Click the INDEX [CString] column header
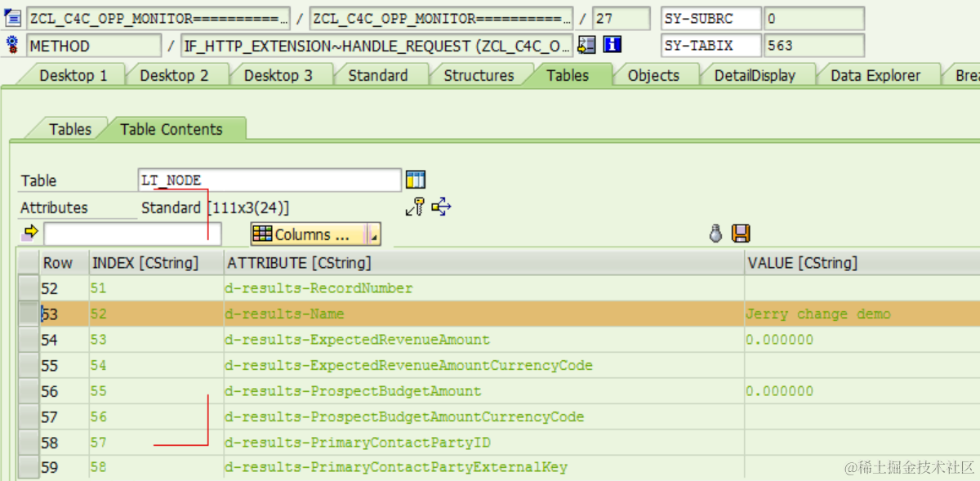Image resolution: width=980 pixels, height=481 pixels. click(x=156, y=262)
